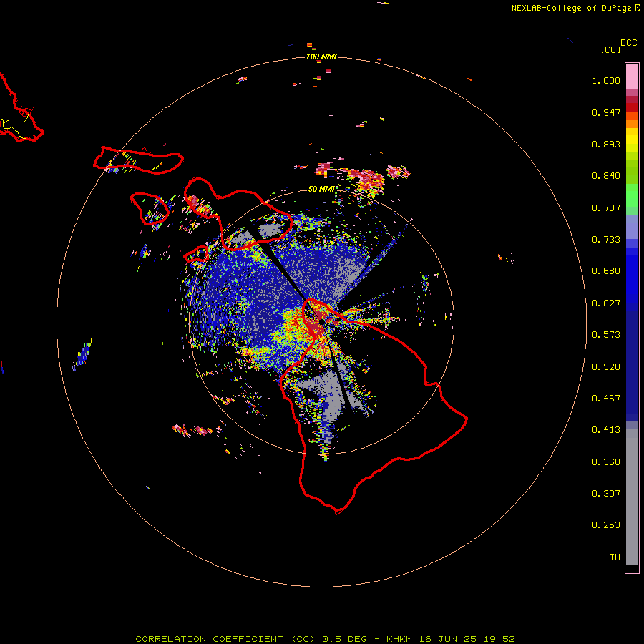The image size is (644, 644).
Task: Click the 0.5 DEG elevation text
Action: click(x=345, y=639)
